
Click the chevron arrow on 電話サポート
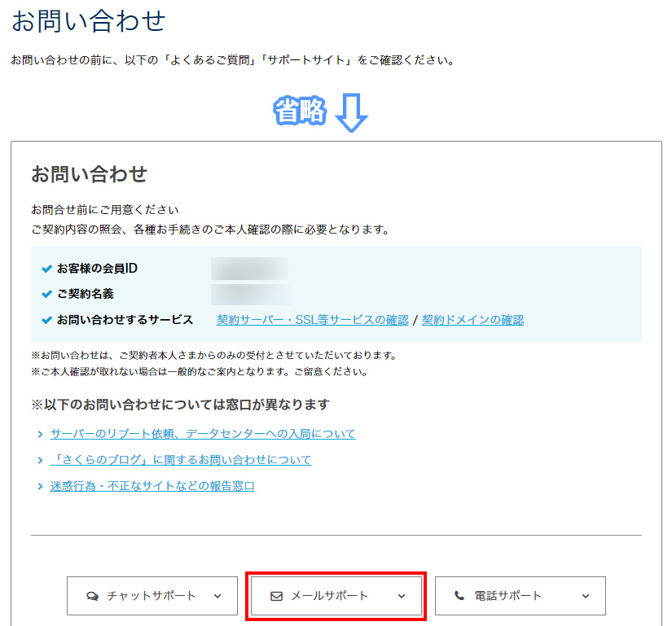pos(586,596)
